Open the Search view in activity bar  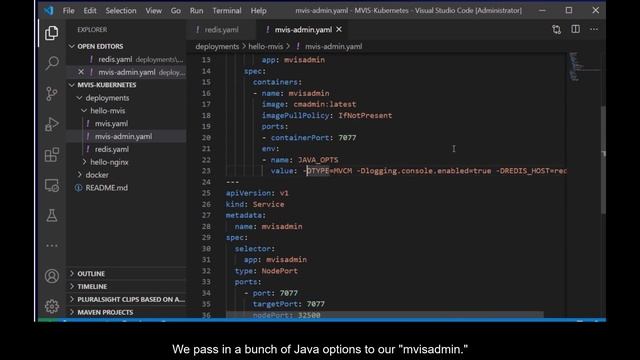(51, 63)
